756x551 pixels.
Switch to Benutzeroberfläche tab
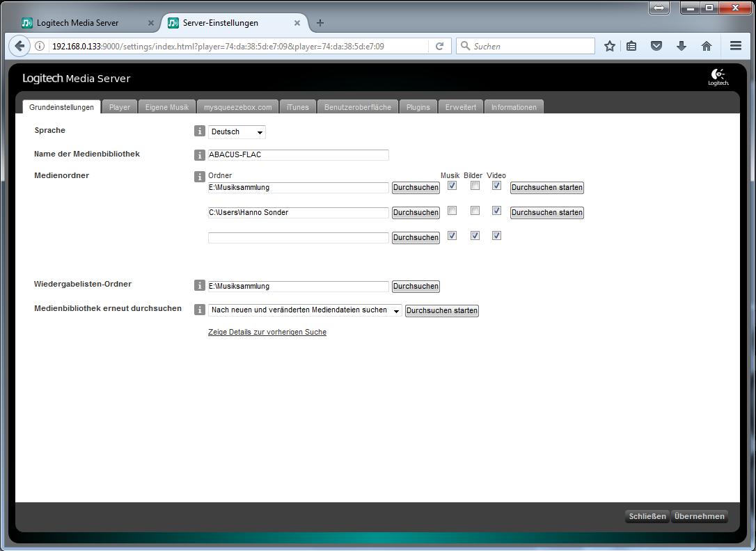pyautogui.click(x=358, y=107)
